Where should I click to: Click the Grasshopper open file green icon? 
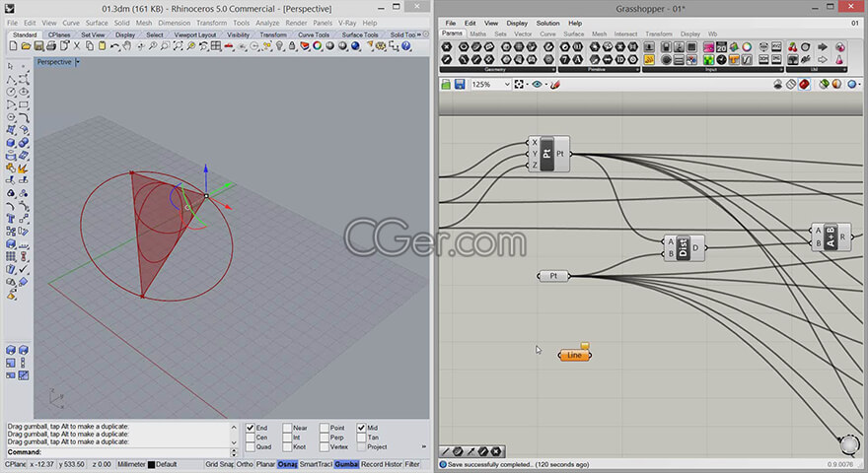(446, 84)
